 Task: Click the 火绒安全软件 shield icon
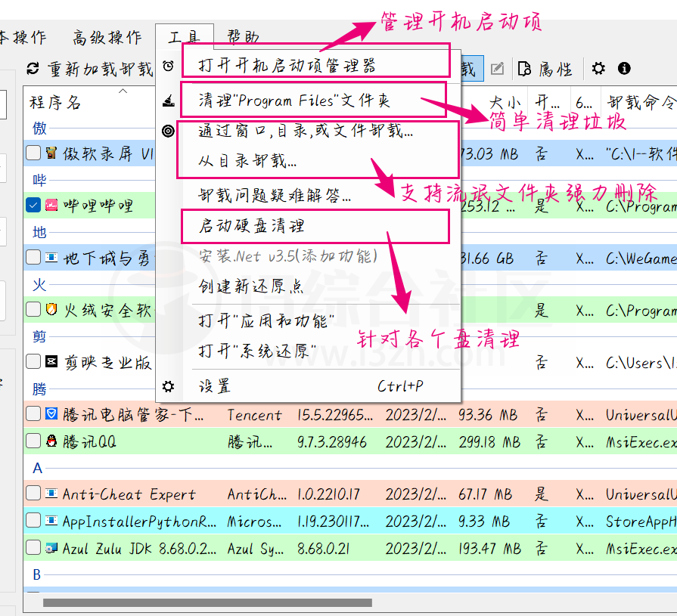coord(51,309)
